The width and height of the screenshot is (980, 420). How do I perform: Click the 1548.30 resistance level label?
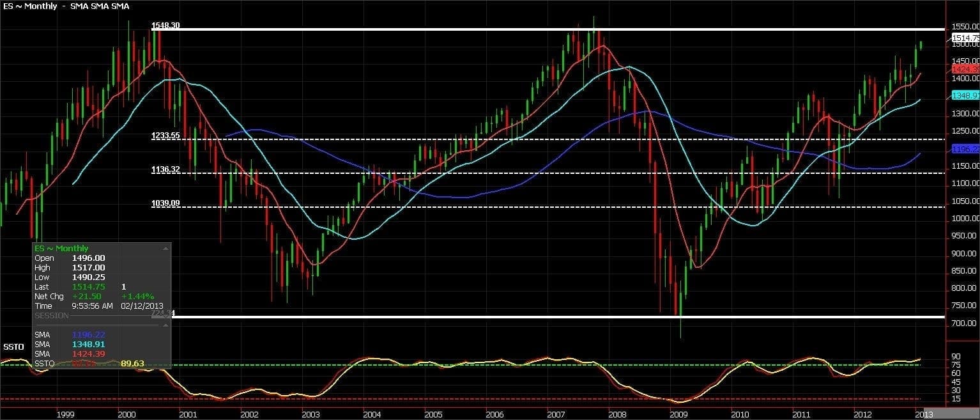165,26
